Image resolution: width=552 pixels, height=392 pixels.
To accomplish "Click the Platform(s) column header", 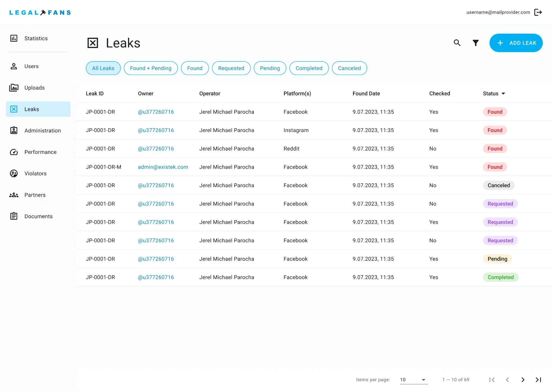I will pyautogui.click(x=297, y=93).
